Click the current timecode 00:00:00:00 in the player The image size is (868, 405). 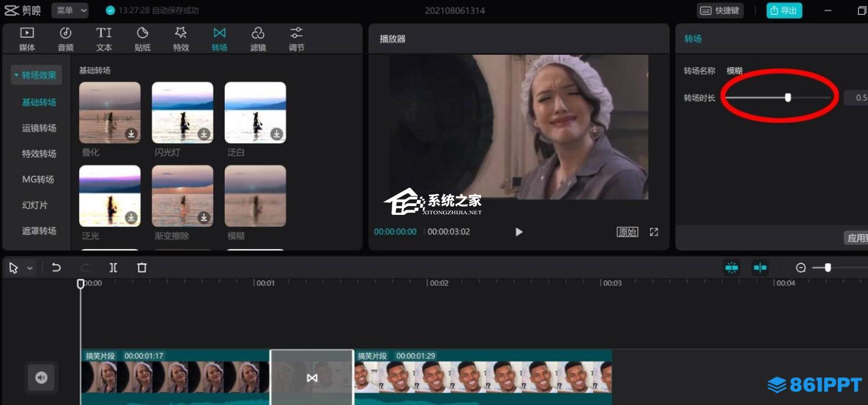click(x=395, y=232)
